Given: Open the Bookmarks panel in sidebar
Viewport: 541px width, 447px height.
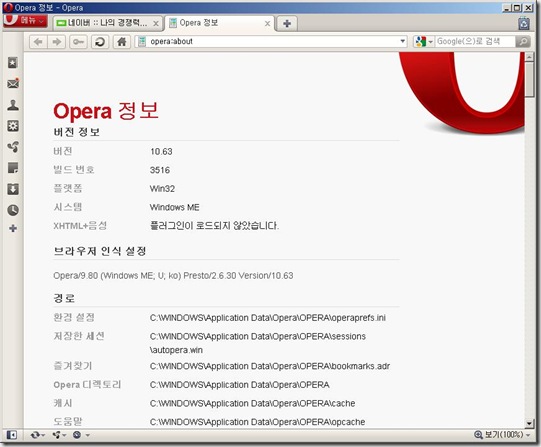Looking at the screenshot, I should (x=13, y=63).
